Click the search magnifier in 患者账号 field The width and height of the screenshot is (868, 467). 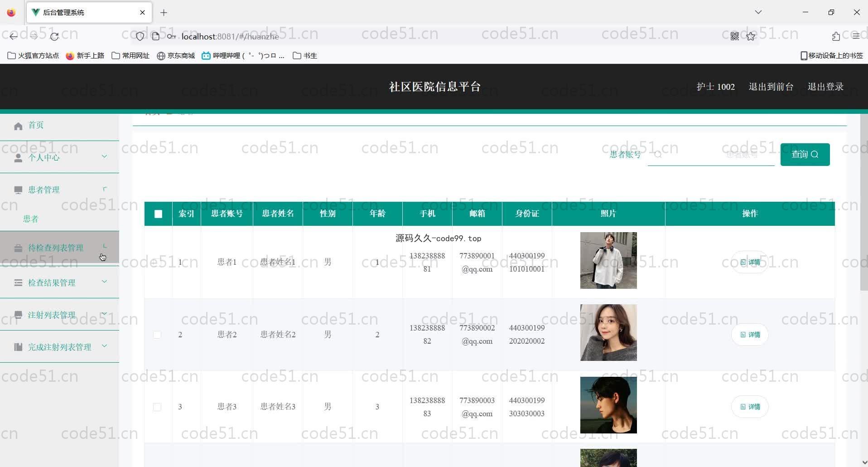point(658,155)
